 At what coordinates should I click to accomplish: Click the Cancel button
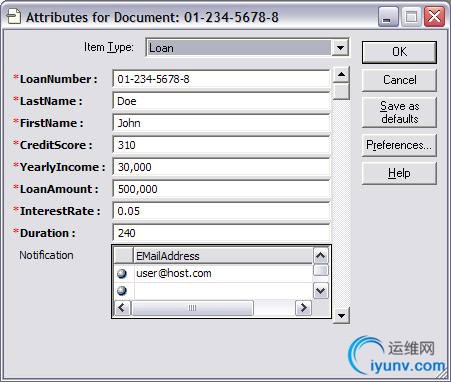point(399,80)
